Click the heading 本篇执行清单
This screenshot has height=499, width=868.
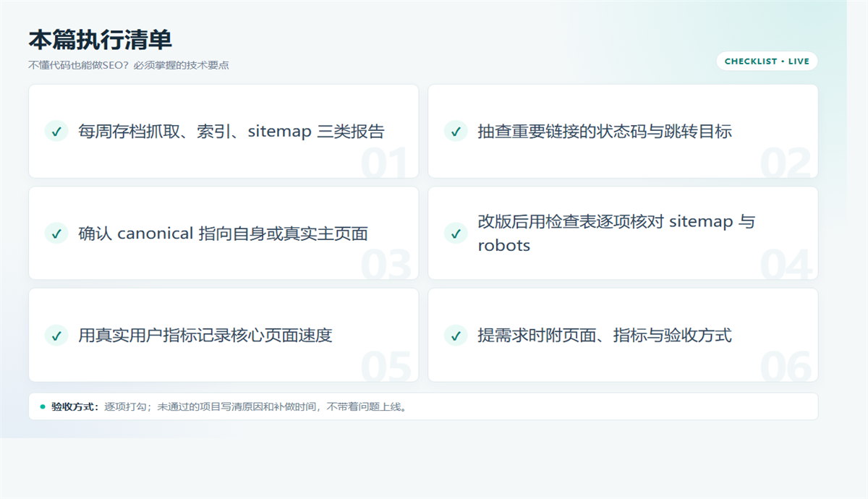point(100,39)
